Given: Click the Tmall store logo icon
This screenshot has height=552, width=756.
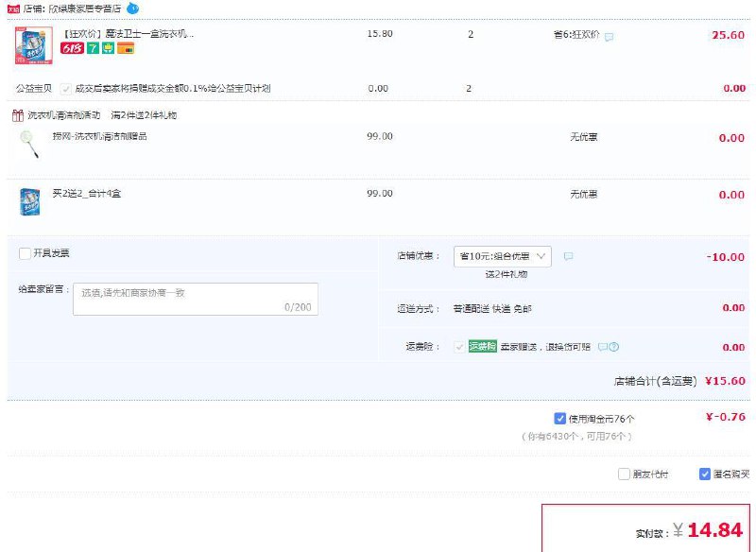Looking at the screenshot, I should (x=14, y=9).
